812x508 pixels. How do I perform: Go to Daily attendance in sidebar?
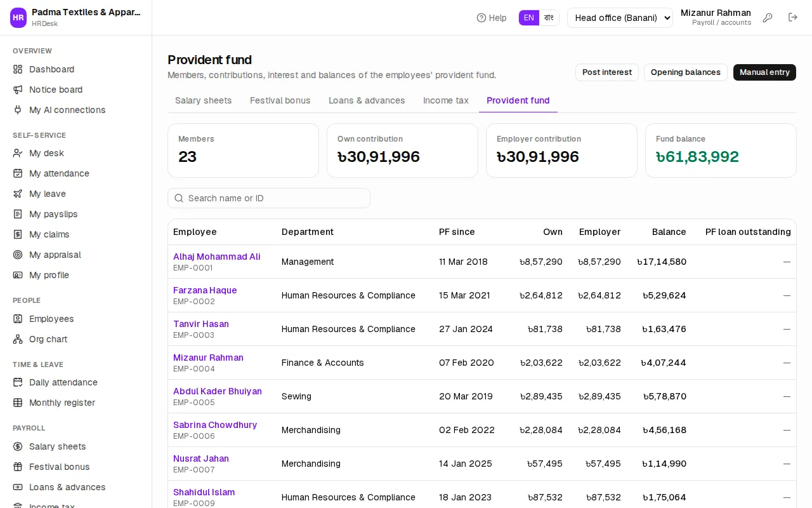click(x=76, y=382)
